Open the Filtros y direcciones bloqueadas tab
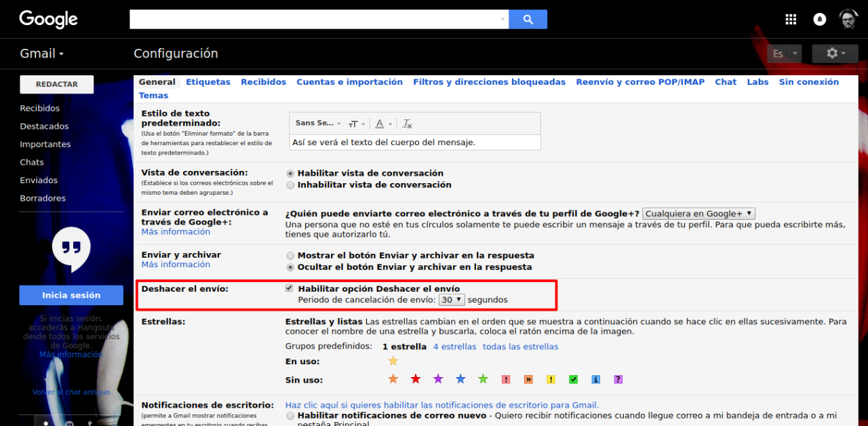Viewport: 868px width, 426px height. (489, 82)
